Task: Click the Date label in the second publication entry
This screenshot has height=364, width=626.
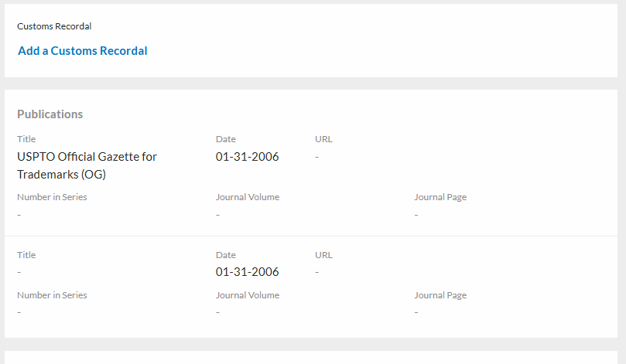Action: (x=226, y=255)
